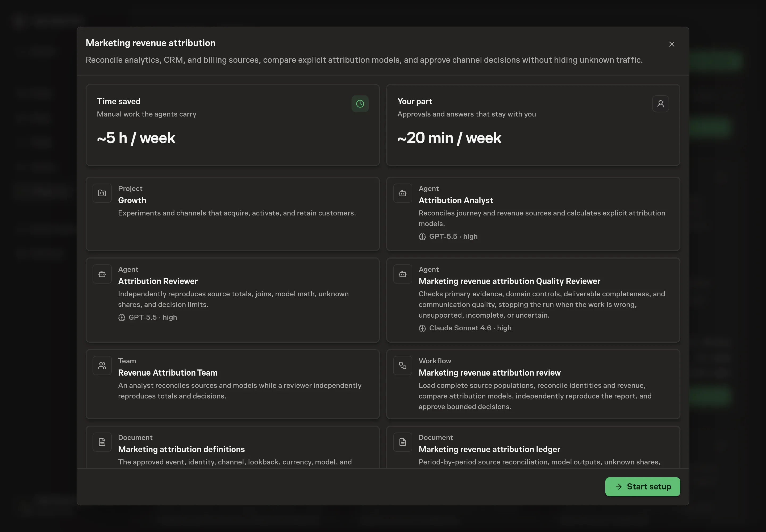The image size is (766, 532).
Task: Click the Project label above Growth
Action: (x=130, y=189)
